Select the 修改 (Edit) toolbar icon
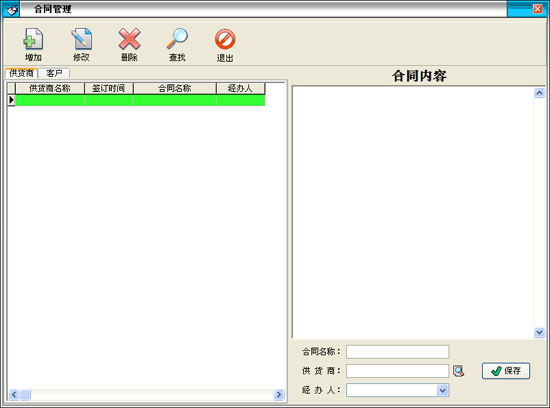Screen dimensions: 550x408 point(81,39)
